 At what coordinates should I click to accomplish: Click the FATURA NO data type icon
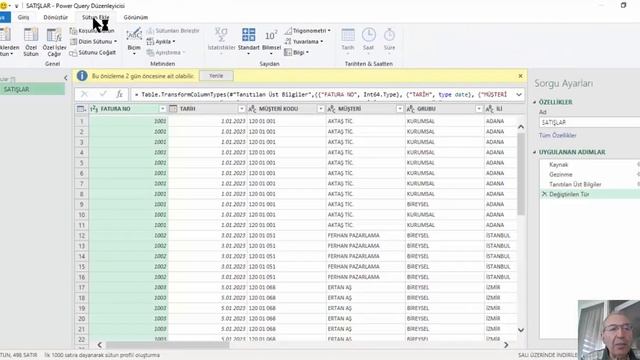point(94,109)
